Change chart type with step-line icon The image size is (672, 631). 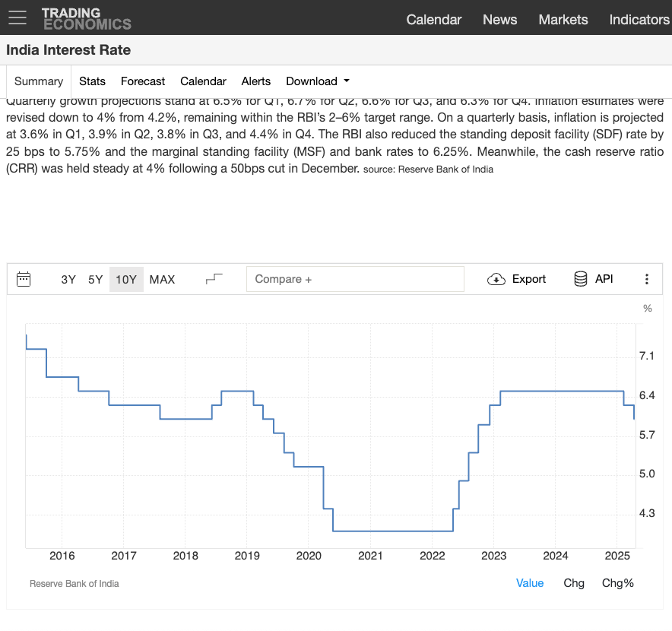214,279
